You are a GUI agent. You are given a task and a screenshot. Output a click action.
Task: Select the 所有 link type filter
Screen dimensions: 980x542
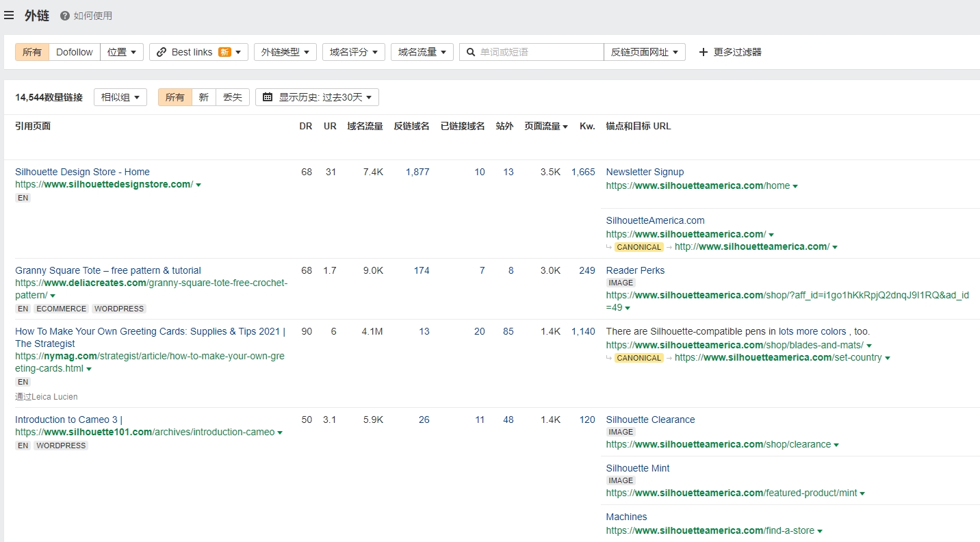pyautogui.click(x=32, y=52)
